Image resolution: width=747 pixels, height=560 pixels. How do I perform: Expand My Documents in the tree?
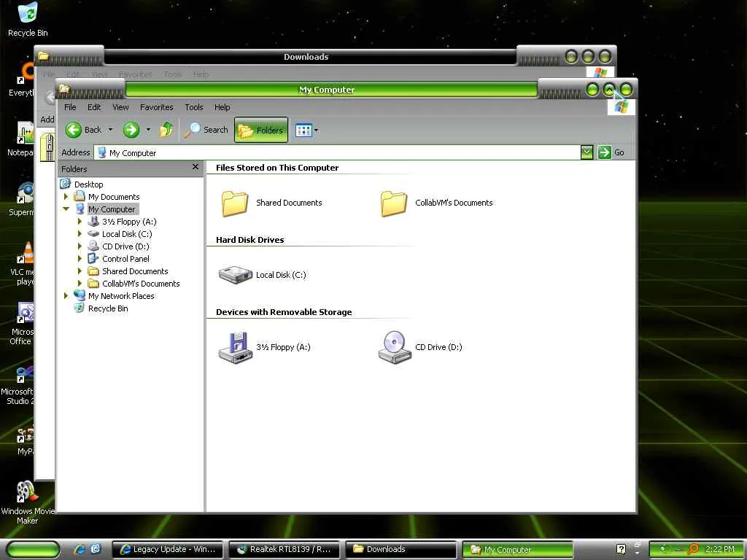tap(66, 197)
